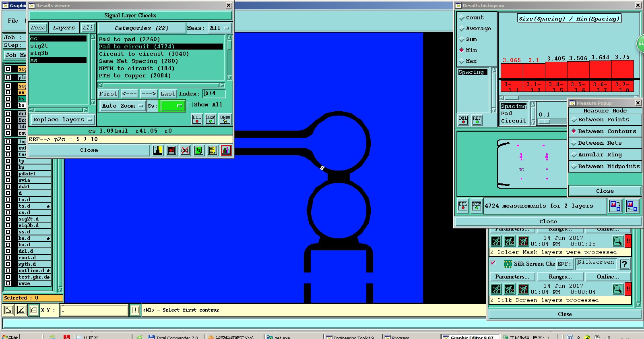Go to next measurement with ---> button

point(149,94)
